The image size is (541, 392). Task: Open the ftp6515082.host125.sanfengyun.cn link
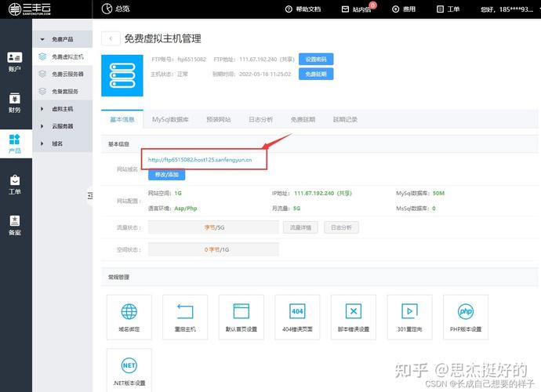tap(200, 159)
